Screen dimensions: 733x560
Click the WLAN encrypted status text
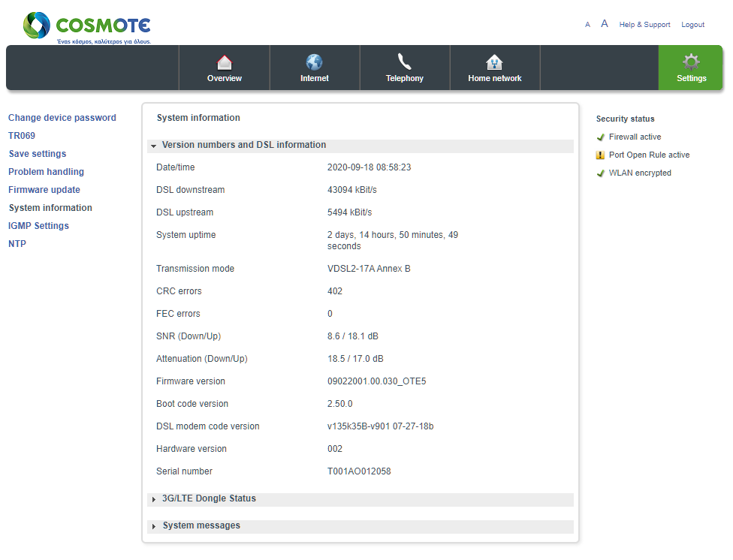coord(640,173)
